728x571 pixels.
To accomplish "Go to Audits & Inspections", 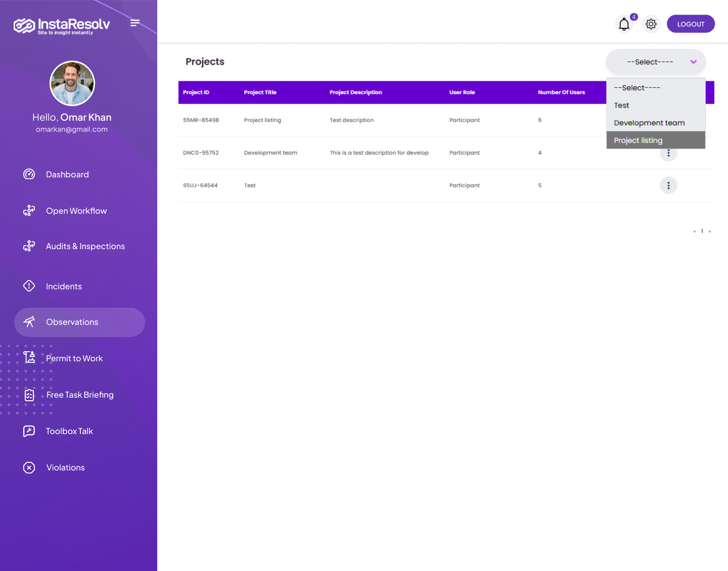I will click(85, 246).
